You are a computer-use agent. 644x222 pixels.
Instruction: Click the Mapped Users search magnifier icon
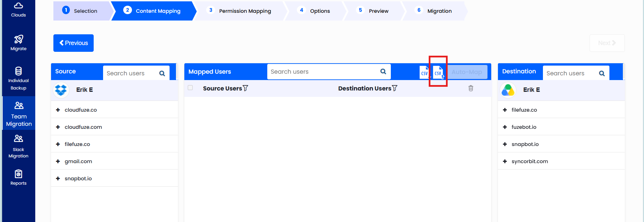[383, 71]
